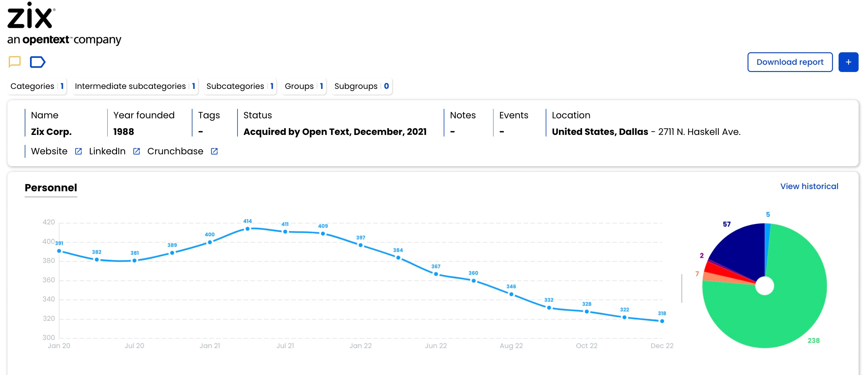868x375 pixels.
Task: Click the light blue pie slice labeled 5
Action: (x=767, y=243)
